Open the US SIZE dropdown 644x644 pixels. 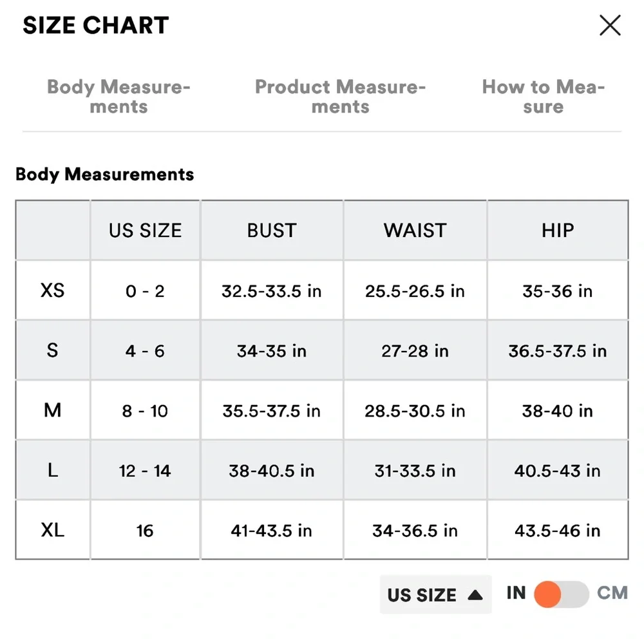click(436, 594)
